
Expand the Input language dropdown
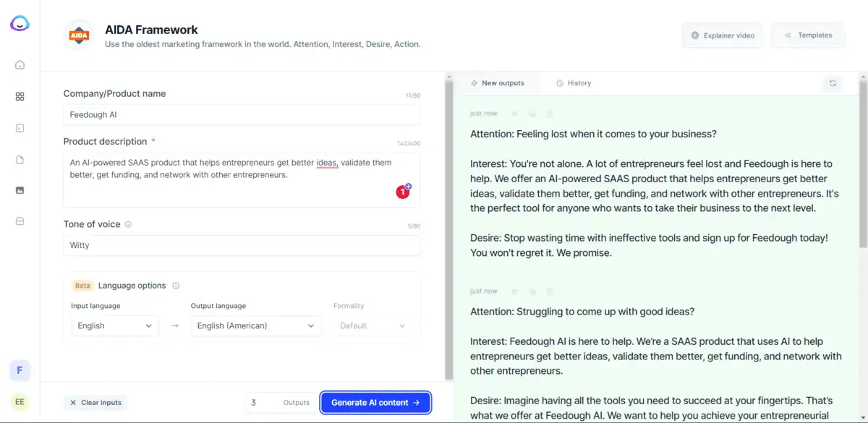[x=115, y=326]
